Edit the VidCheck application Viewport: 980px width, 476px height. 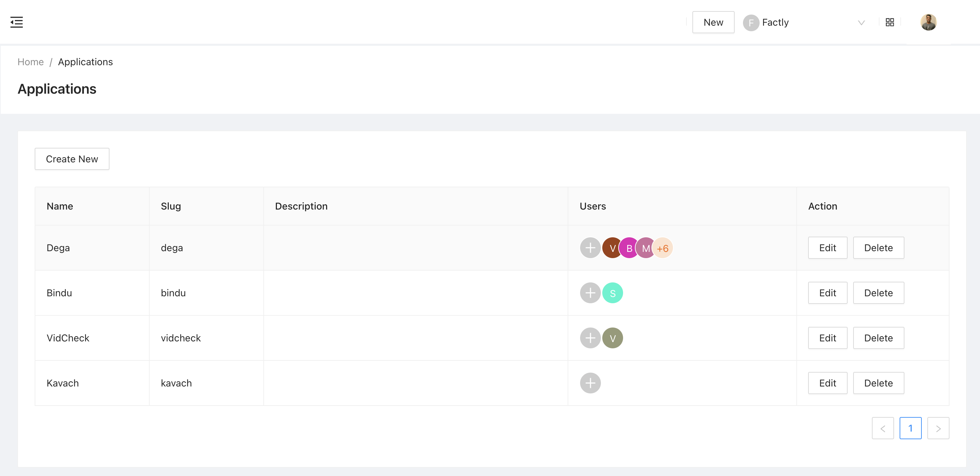(828, 338)
